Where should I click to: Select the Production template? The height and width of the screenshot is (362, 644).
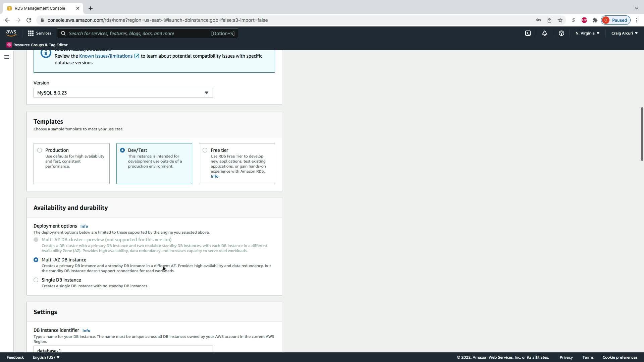[40, 150]
